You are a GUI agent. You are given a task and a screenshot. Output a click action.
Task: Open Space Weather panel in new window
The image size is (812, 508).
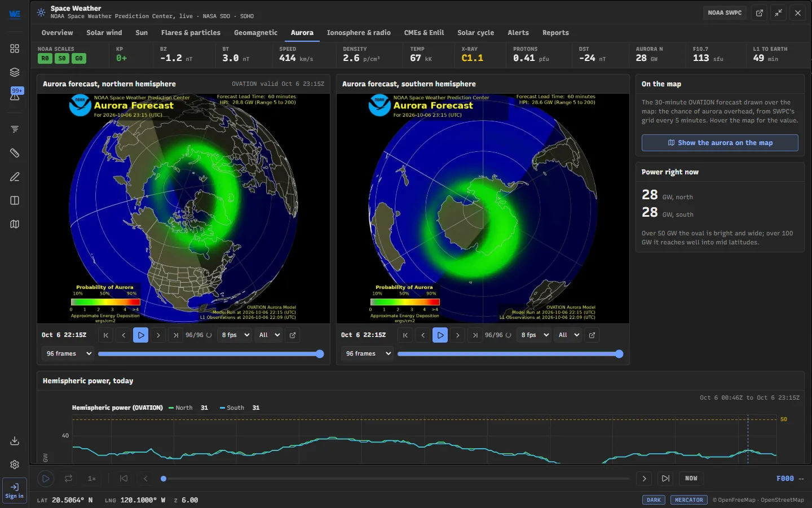(x=760, y=13)
